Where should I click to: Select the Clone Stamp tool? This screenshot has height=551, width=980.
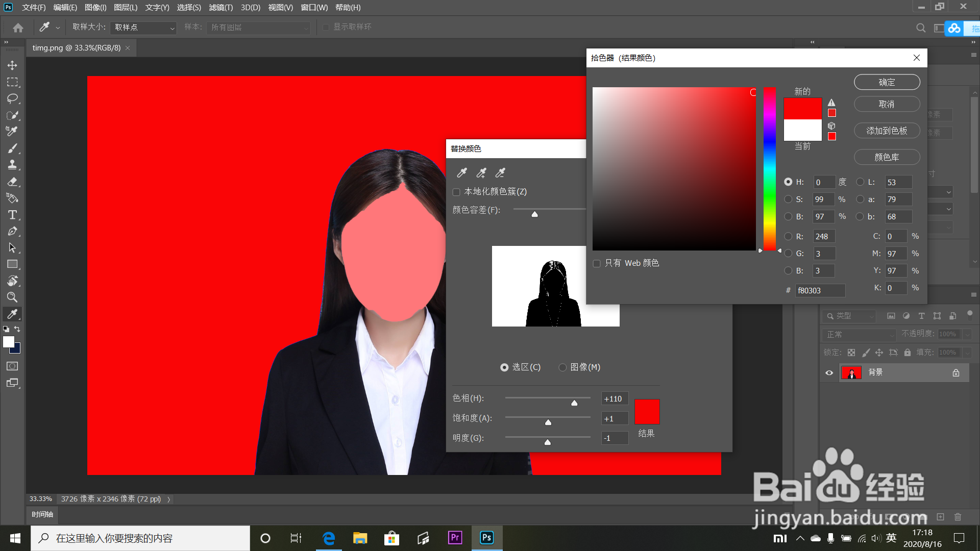12,165
